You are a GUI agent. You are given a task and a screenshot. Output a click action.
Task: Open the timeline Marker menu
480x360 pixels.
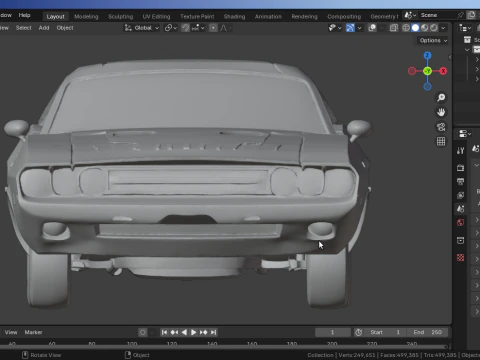(x=33, y=332)
